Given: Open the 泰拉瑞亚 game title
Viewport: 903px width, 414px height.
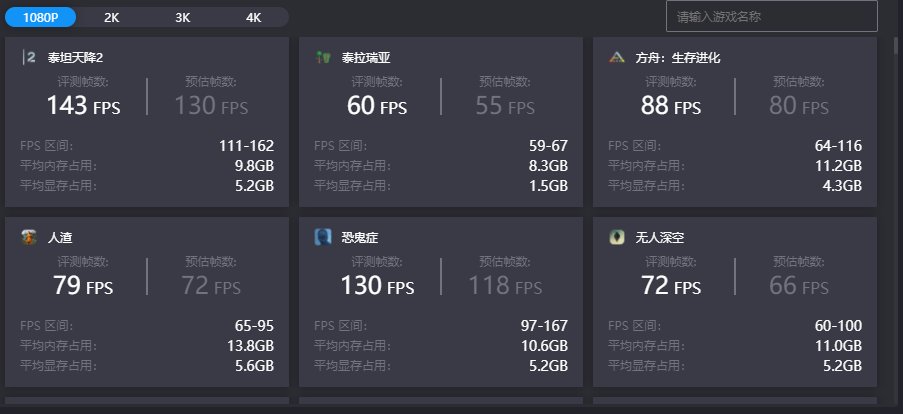Looking at the screenshot, I should 366,58.
